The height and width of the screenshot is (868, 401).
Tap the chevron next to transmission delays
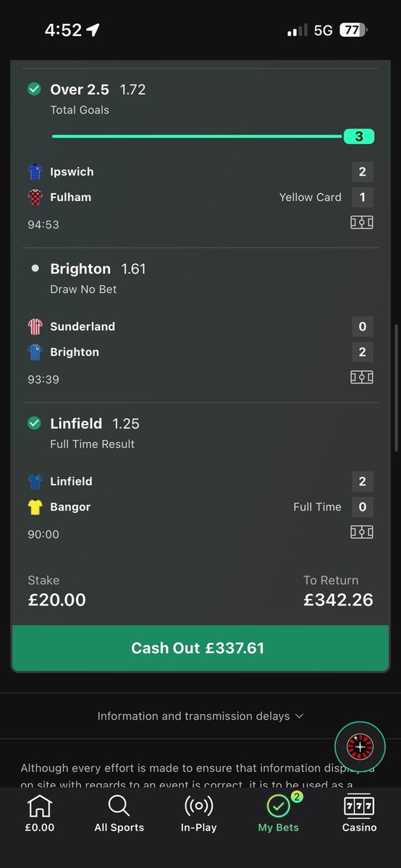(300, 716)
